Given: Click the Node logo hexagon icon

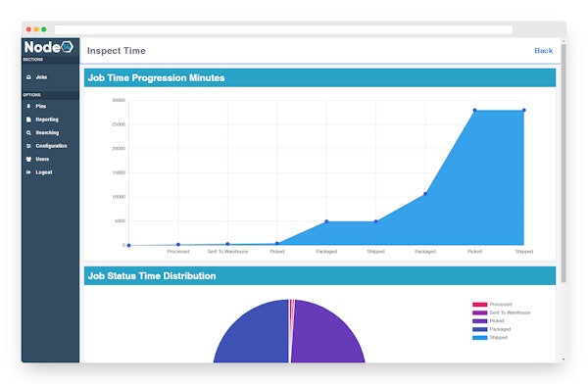Looking at the screenshot, I should [x=67, y=47].
